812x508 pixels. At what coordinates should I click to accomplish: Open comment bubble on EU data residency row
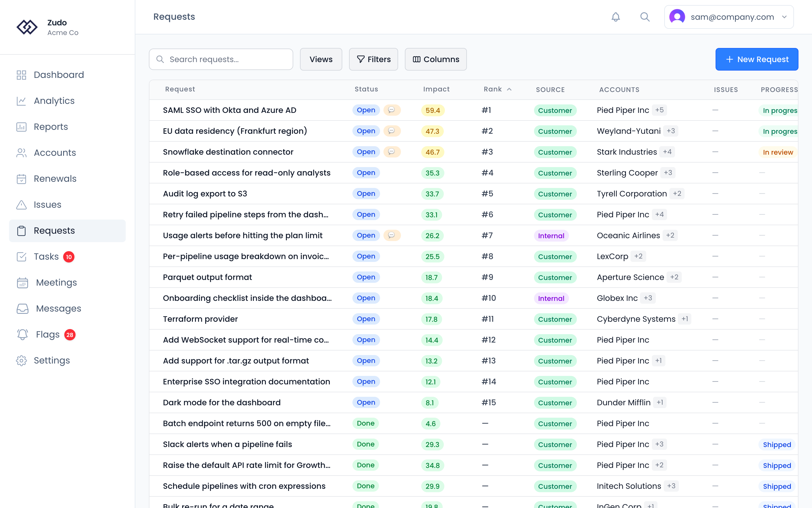tap(392, 131)
